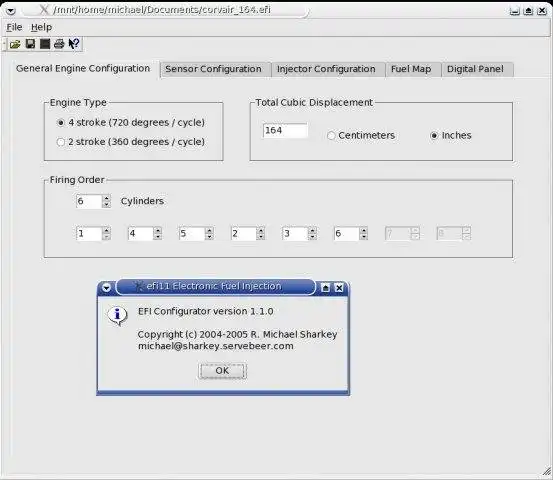
Task: Activate the What's This help cursor icon
Action: point(74,44)
